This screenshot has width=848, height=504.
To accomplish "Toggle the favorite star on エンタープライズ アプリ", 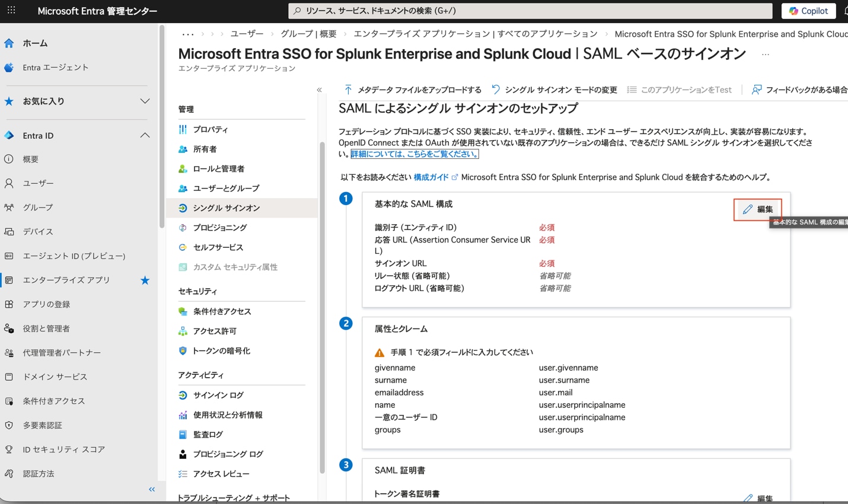I will (x=144, y=280).
